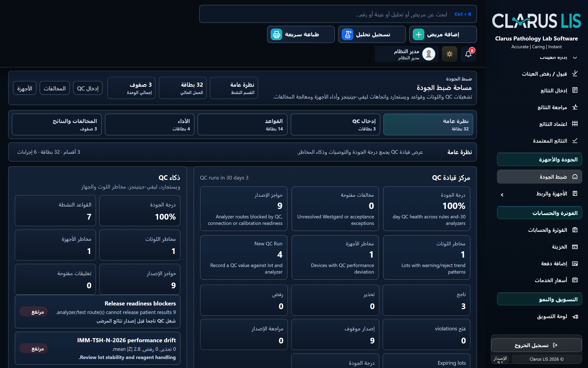
Task: Open the القواعد 14 بطاقة tab
Action: (243, 125)
